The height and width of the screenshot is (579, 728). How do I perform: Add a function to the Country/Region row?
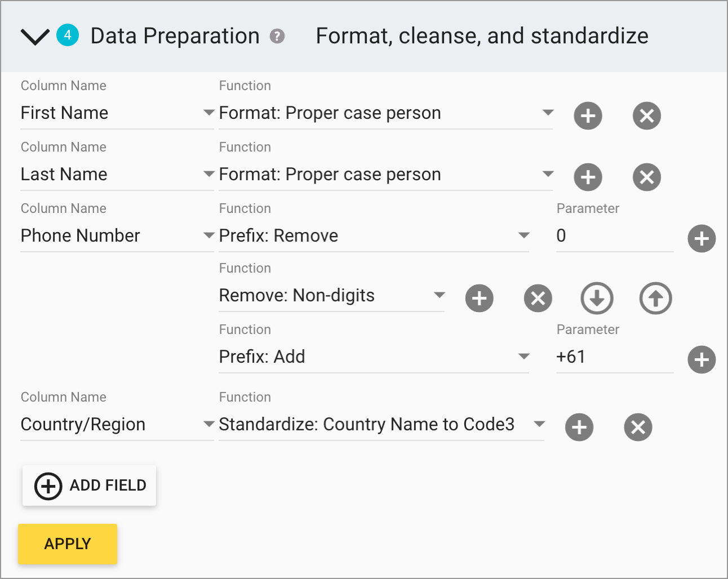click(579, 427)
